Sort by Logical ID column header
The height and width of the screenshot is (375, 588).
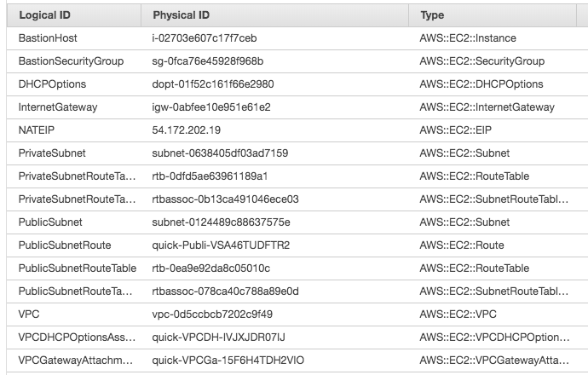(74, 15)
